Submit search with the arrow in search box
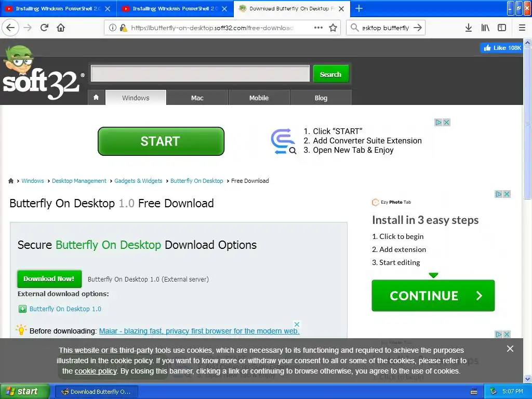Viewport: 532px width, 399px height. (418, 28)
